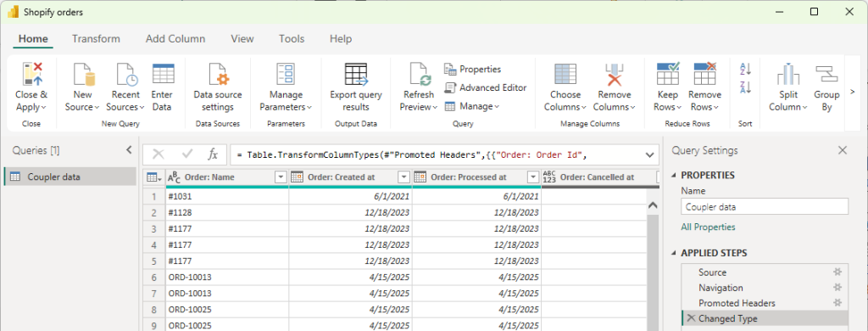Click the data grid scroll up arrow
Image resolution: width=868 pixels, height=331 pixels.
tap(652, 205)
